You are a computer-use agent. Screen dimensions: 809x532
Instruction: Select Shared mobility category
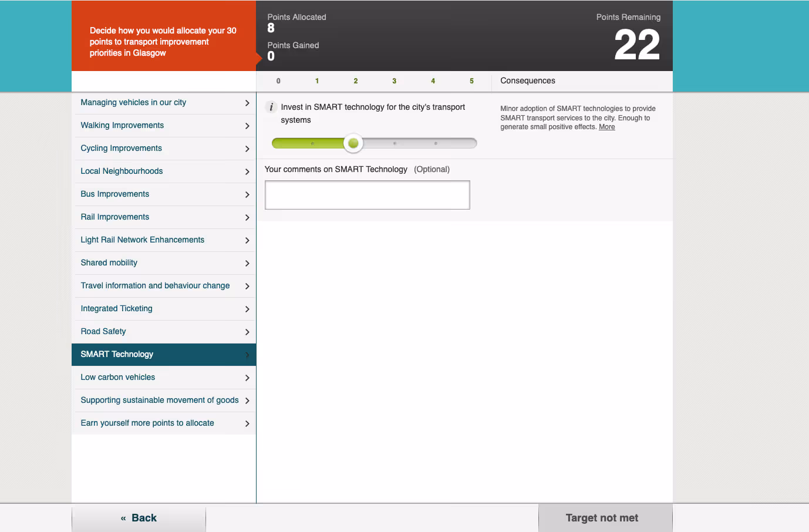tap(164, 263)
